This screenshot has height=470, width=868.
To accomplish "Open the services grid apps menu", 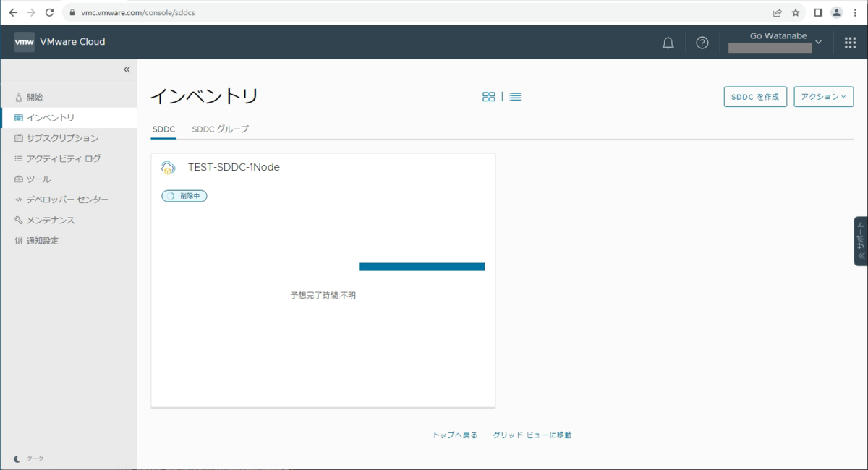I will click(851, 43).
